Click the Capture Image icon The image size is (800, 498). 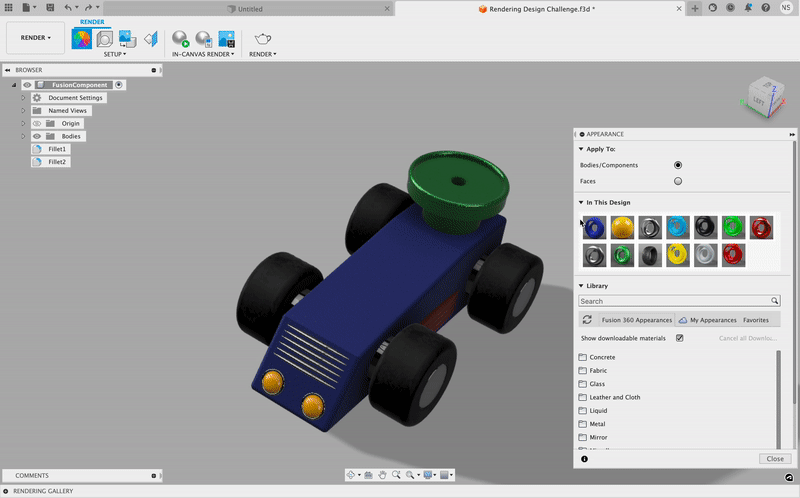click(227, 39)
